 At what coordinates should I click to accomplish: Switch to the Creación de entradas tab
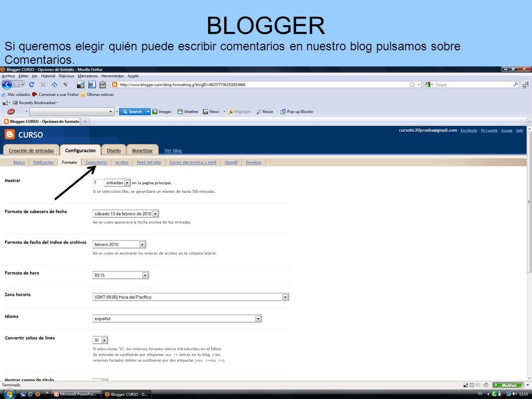(31, 150)
